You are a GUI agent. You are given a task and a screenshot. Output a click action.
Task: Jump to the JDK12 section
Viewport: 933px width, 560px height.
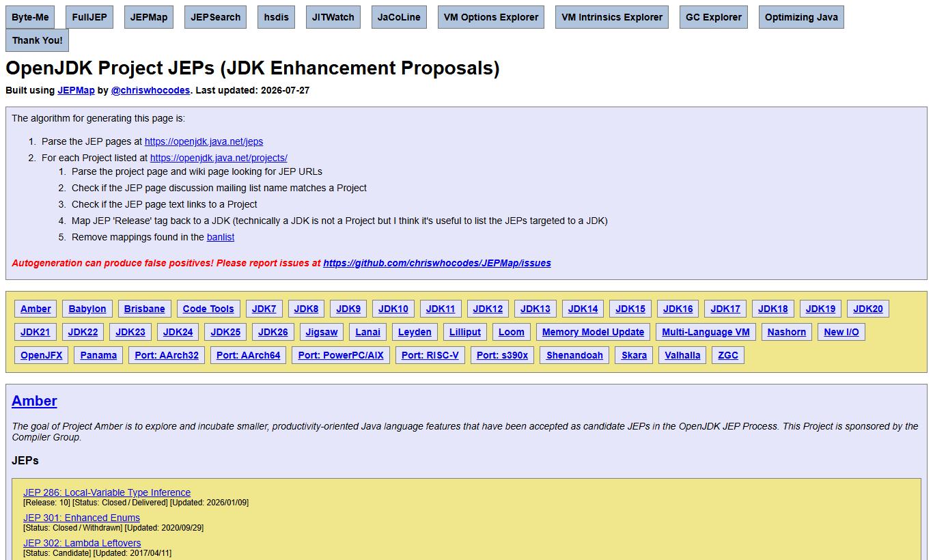click(488, 309)
